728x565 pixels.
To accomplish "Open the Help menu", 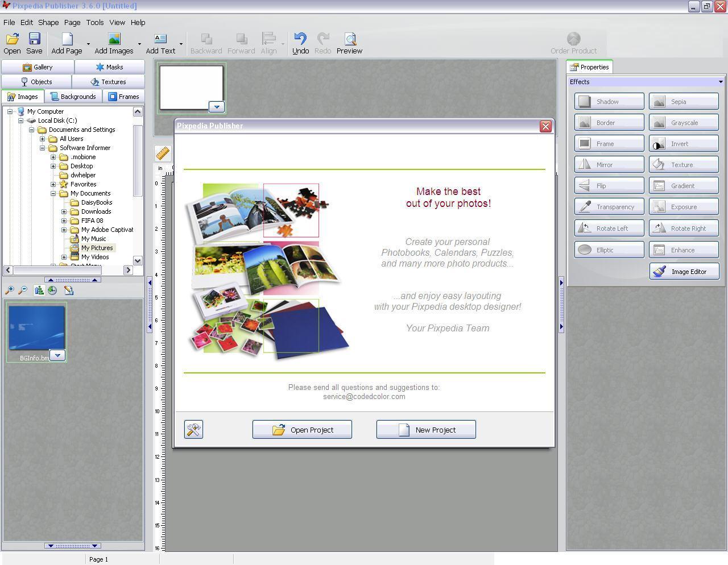I will pyautogui.click(x=138, y=22).
